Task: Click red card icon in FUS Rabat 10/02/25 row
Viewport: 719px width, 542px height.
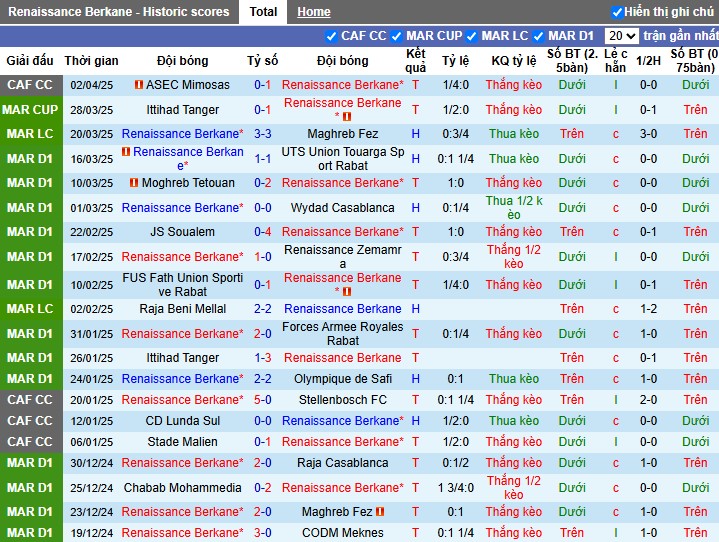Action: click(347, 291)
